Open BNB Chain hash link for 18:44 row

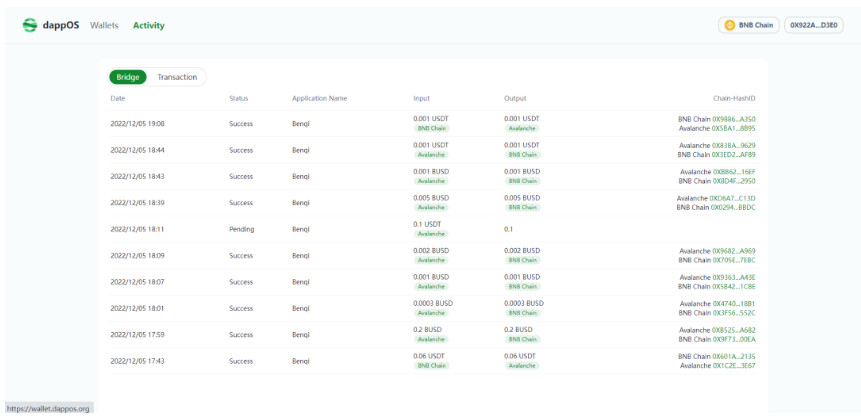pos(734,154)
